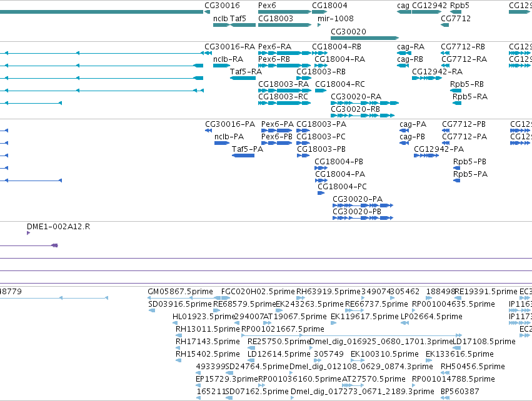Image resolution: width=532 pixels, height=401 pixels.
Task: Click the GM05867.5prime EST label
Action: coord(180,292)
